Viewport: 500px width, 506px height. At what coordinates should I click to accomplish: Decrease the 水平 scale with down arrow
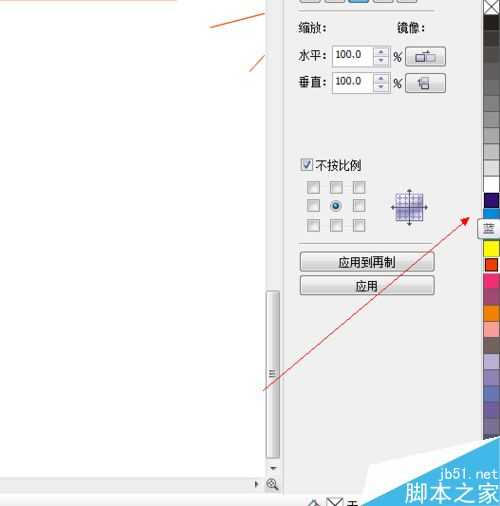click(x=381, y=61)
